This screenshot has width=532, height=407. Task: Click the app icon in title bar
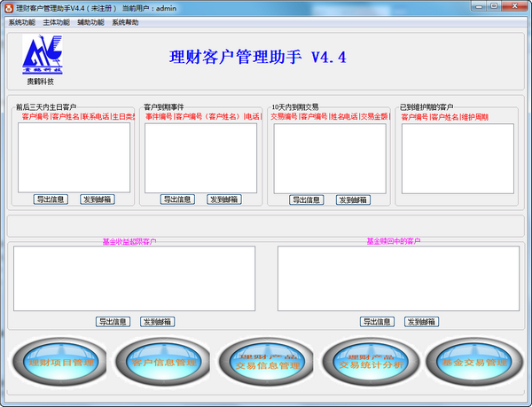9,8
